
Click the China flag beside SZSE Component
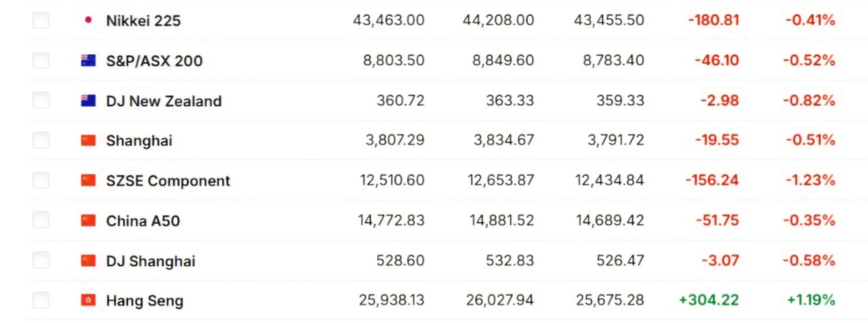pos(88,180)
